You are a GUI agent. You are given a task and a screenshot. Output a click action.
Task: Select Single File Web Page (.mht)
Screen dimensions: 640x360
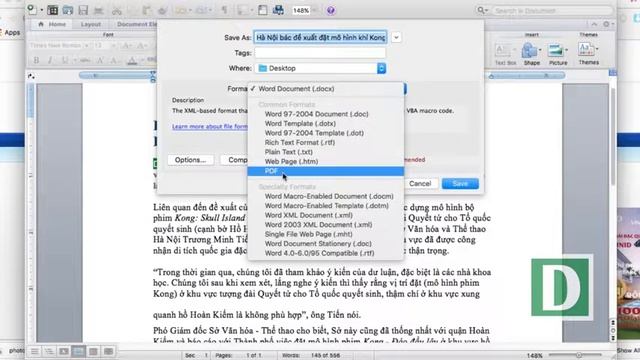(326, 234)
